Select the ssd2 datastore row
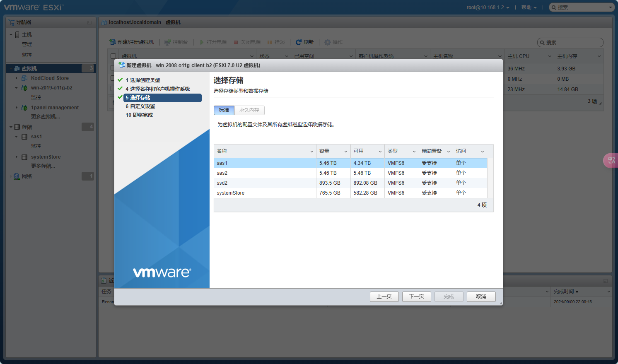This screenshot has width=618, height=364. tap(350, 183)
